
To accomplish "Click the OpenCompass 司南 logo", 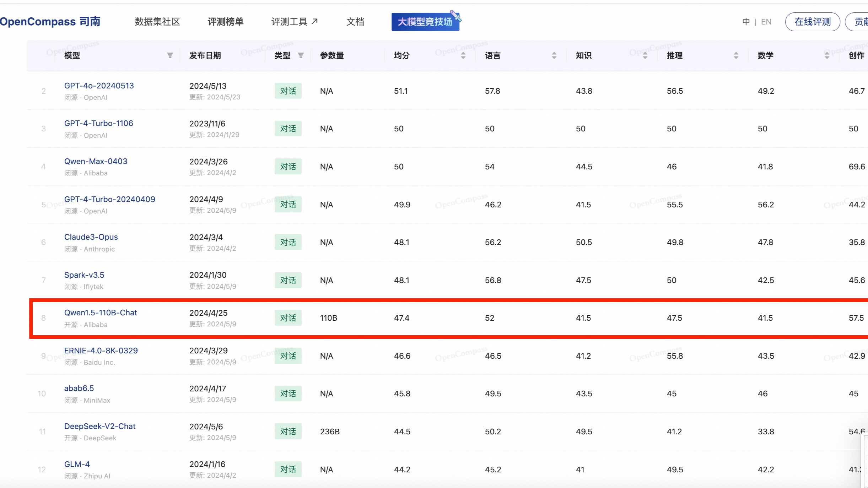I will [50, 22].
